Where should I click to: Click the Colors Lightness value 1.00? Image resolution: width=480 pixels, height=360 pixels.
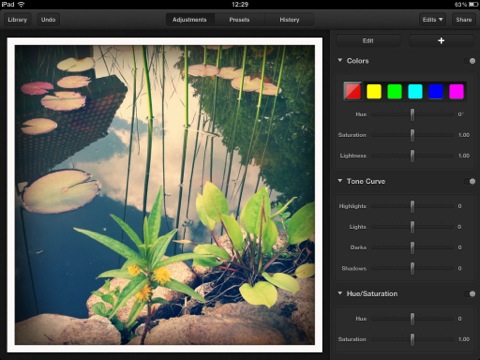[x=464, y=156]
